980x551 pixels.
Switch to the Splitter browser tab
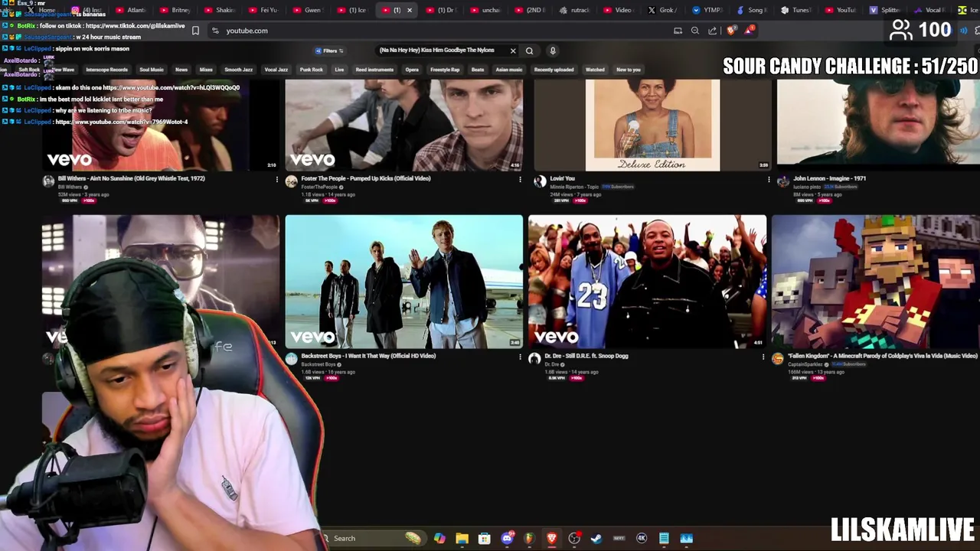click(884, 10)
